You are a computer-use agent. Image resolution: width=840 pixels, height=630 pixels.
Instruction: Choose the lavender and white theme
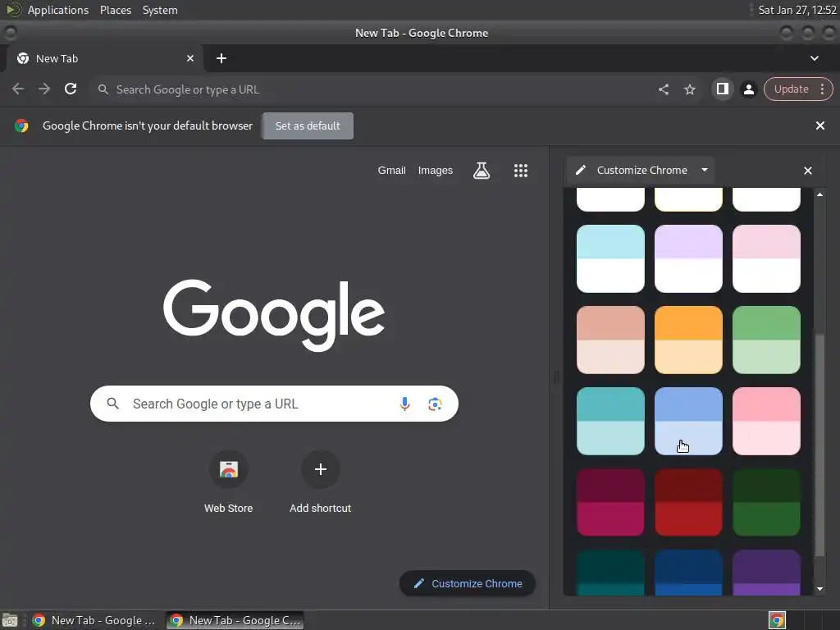click(688, 258)
